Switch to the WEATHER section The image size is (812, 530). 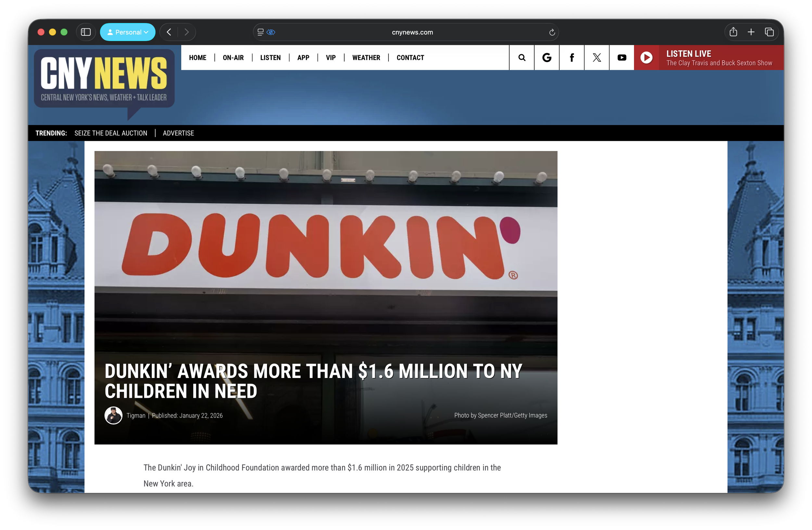[x=366, y=57]
